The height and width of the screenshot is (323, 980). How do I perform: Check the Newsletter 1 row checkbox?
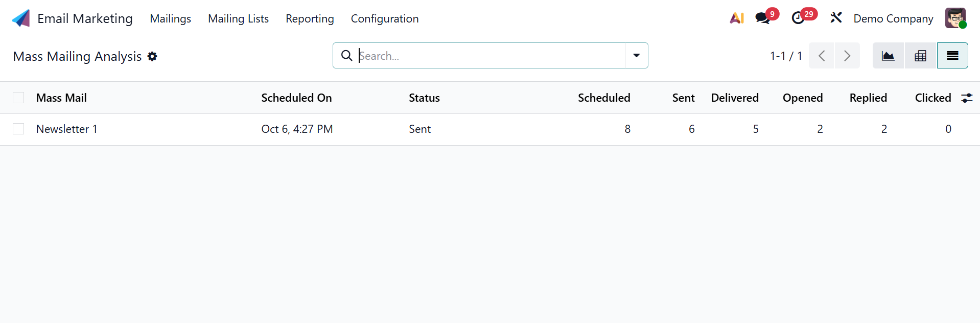click(18, 129)
